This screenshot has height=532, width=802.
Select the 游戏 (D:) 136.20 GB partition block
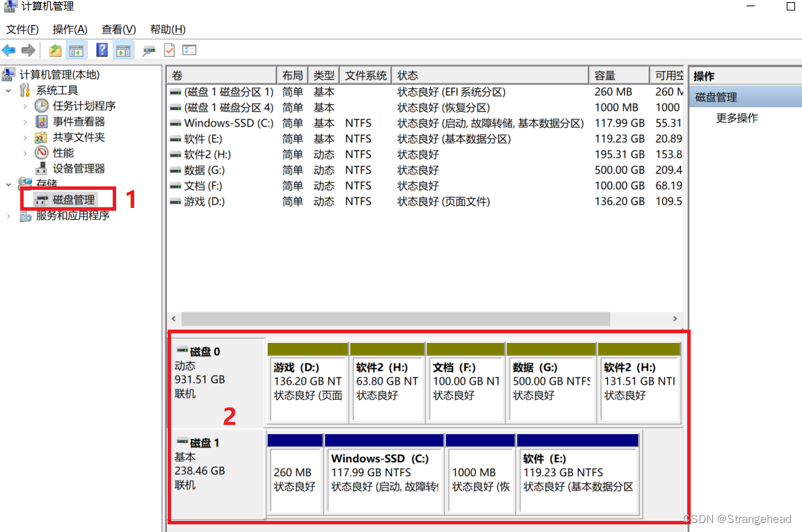coord(307,383)
